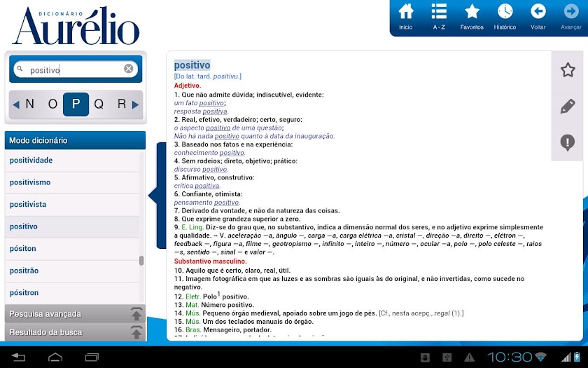Select the positivo entry in word list
The width and height of the screenshot is (588, 368).
point(72,227)
